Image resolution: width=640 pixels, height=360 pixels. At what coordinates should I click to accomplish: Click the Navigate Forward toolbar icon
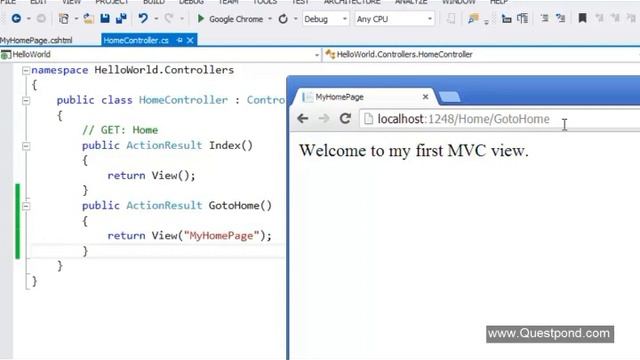coord(41,18)
